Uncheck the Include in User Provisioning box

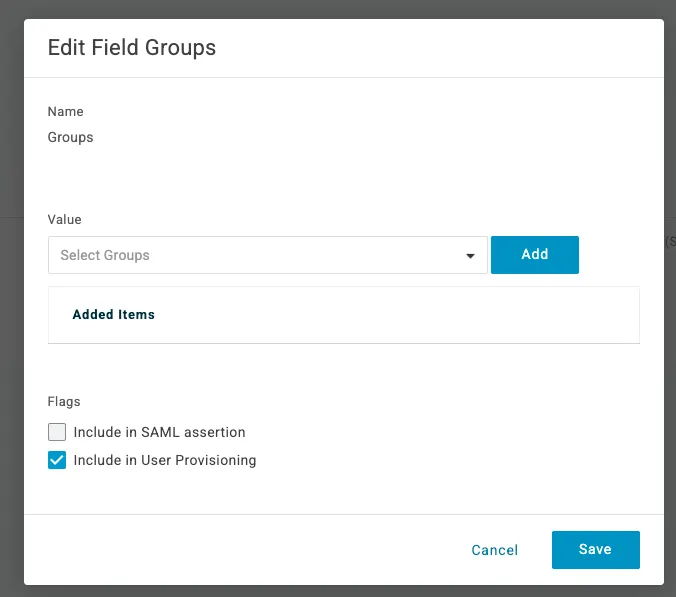click(x=57, y=461)
